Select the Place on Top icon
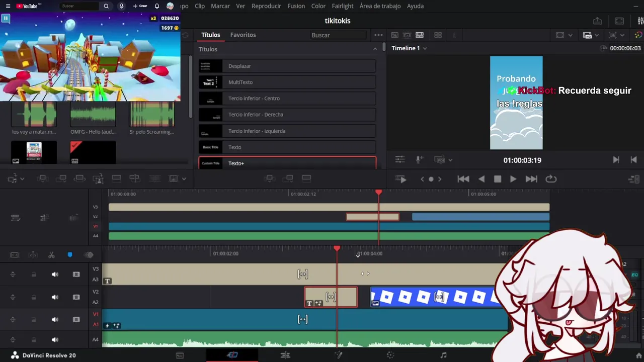The height and width of the screenshot is (362, 644). 116,178
